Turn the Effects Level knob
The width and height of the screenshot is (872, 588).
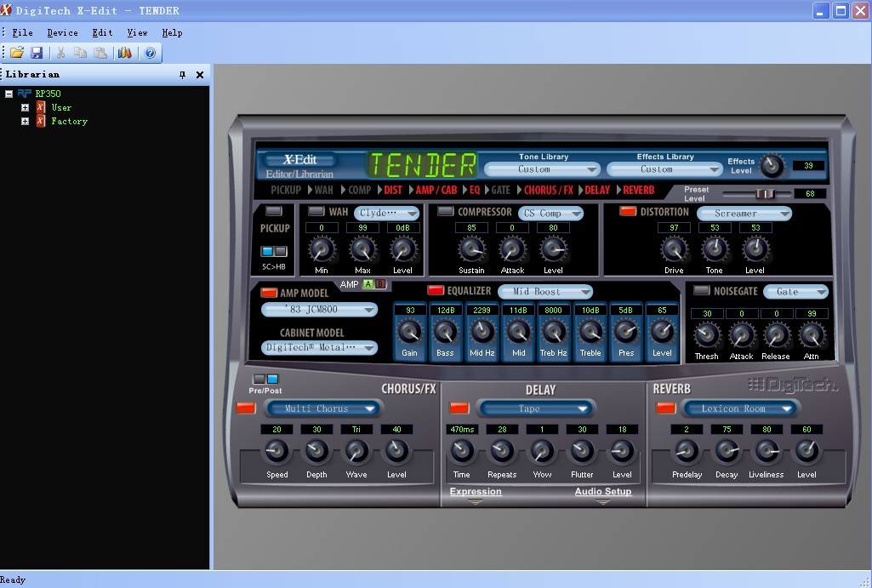pos(772,166)
